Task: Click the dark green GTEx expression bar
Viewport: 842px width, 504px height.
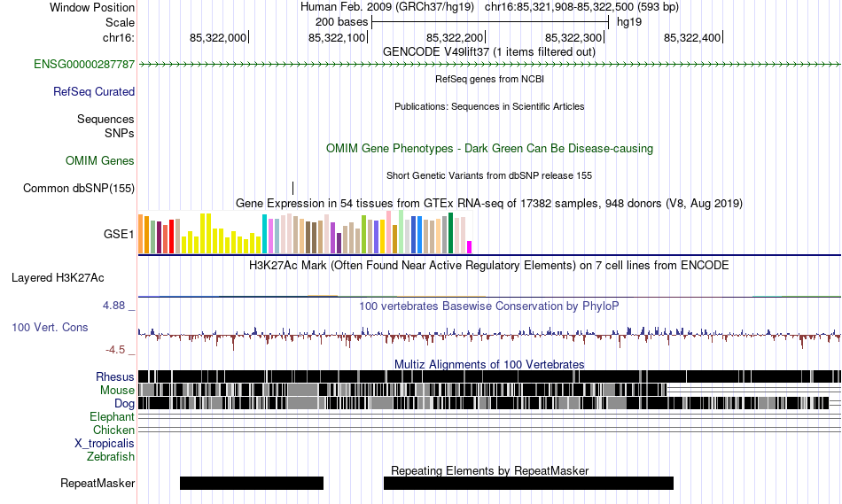Action: pyautogui.click(x=451, y=233)
